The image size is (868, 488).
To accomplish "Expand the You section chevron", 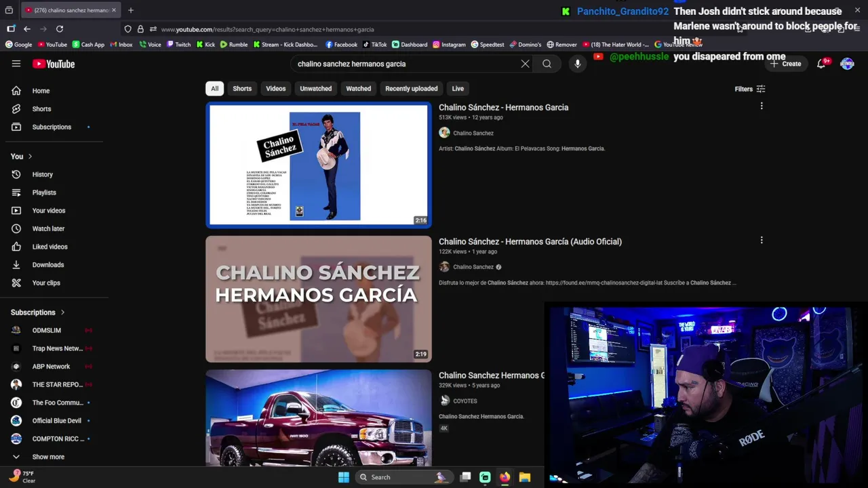I will [x=30, y=157].
